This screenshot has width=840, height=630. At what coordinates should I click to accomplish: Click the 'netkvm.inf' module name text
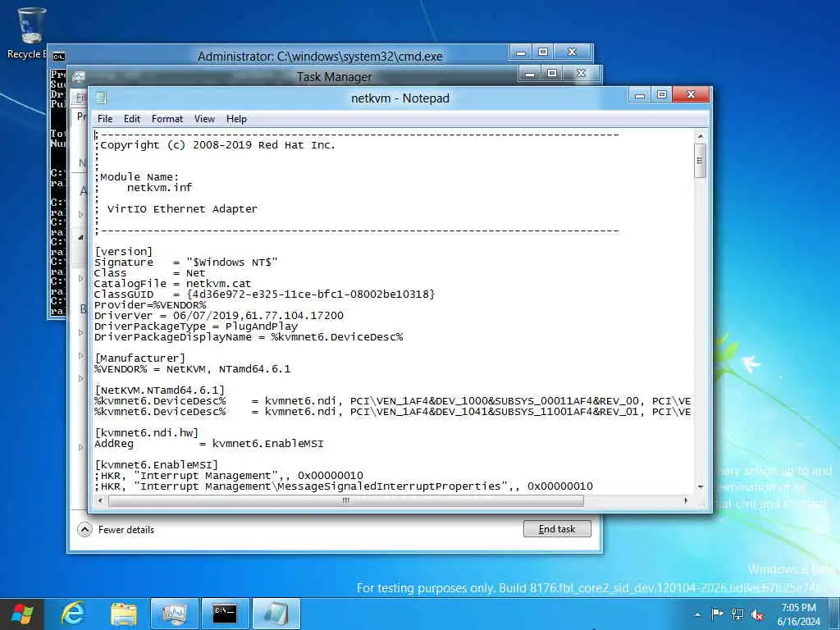pyautogui.click(x=160, y=188)
